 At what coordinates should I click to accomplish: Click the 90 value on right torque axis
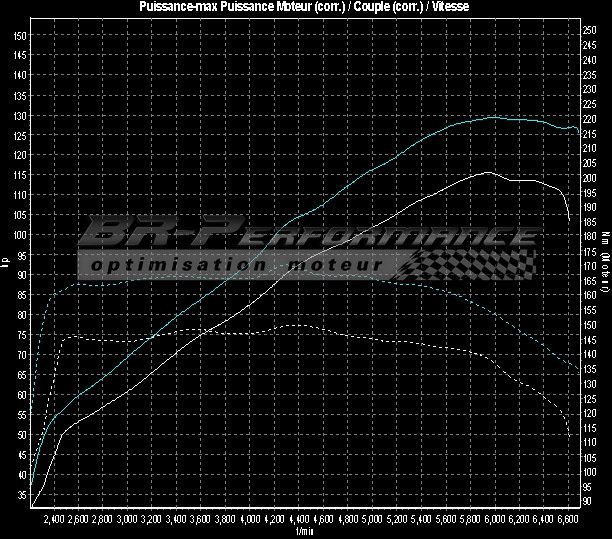[587, 501]
